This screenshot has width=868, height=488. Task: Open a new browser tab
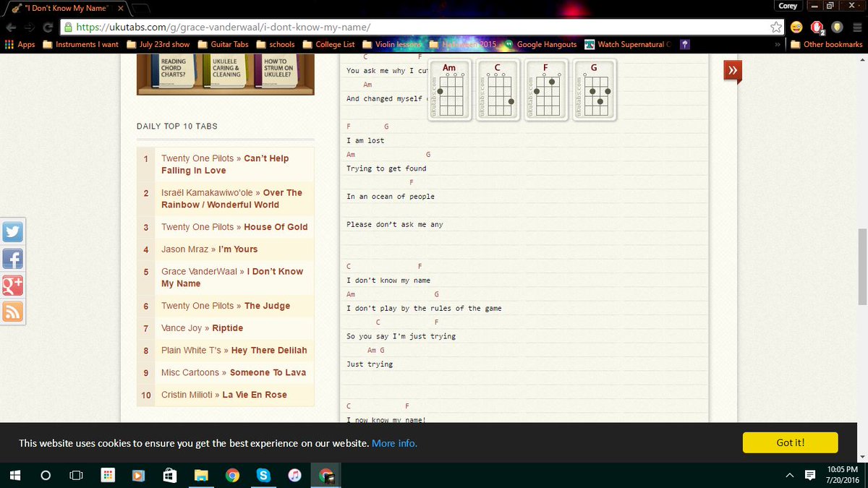140,8
